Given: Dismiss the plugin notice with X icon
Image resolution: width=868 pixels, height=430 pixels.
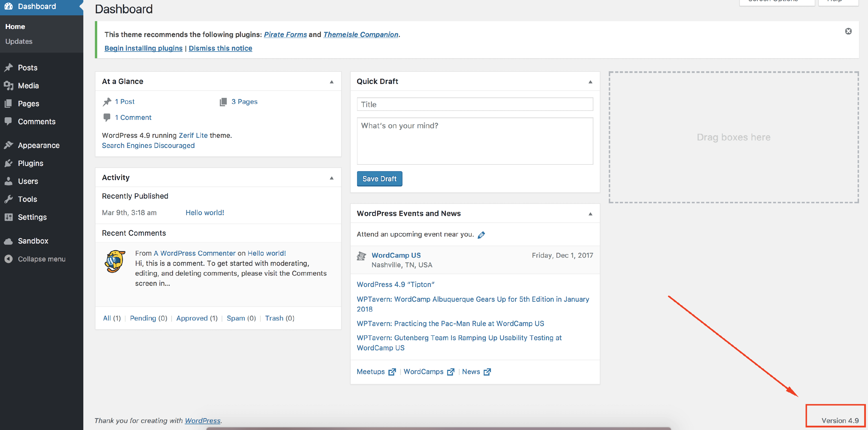Looking at the screenshot, I should (848, 31).
